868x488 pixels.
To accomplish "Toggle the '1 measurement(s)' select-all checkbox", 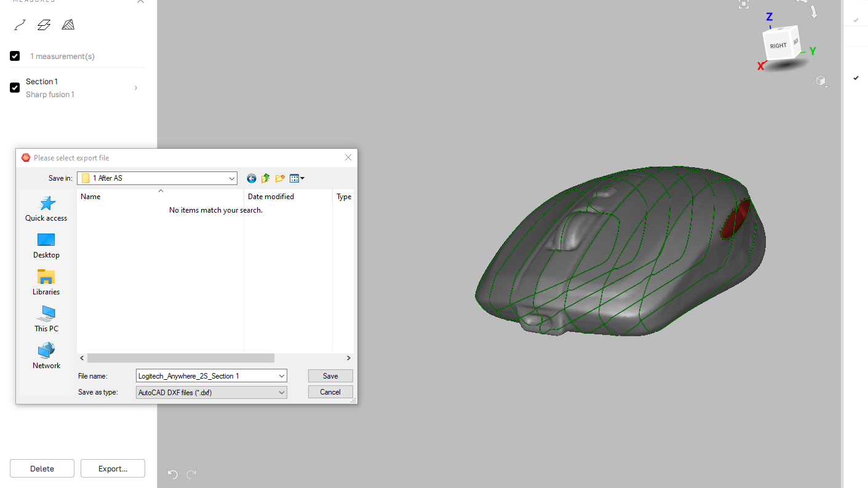I will pyautogui.click(x=15, y=56).
